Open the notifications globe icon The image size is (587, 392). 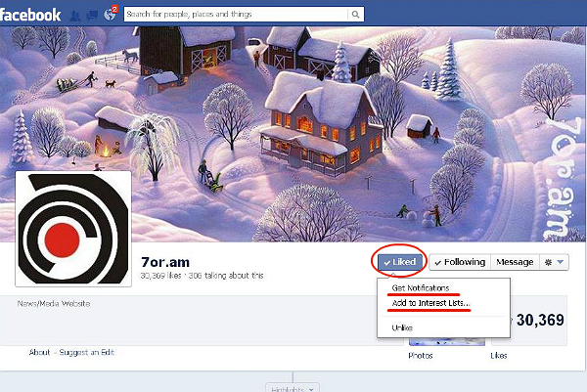110,15
